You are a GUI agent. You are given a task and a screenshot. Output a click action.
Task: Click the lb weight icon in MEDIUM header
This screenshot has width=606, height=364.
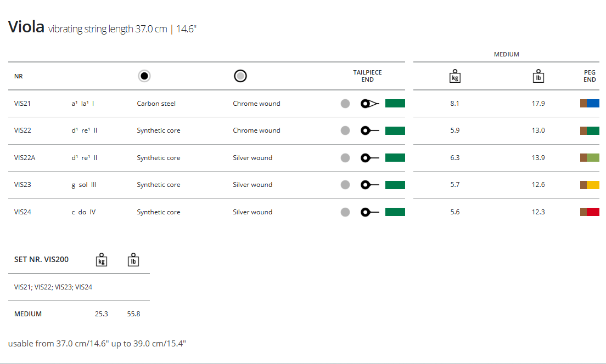[x=538, y=76]
